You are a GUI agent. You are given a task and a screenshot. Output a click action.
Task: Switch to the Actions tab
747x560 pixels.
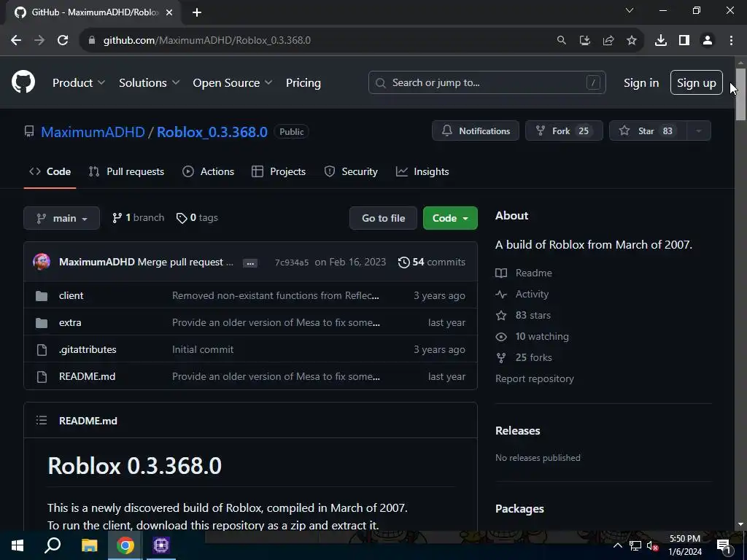(x=208, y=171)
